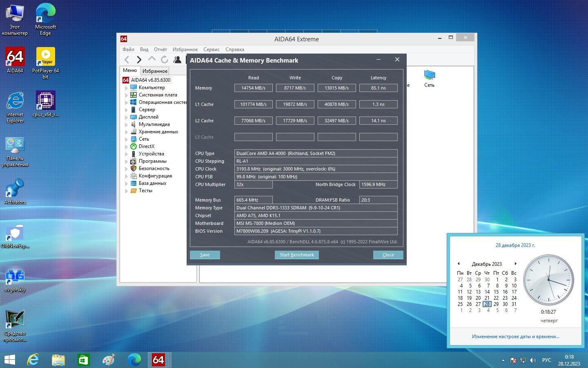This screenshot has height=368, width=588.
Task: Open ovgorskiy desktop shortcut
Action: coord(15,280)
